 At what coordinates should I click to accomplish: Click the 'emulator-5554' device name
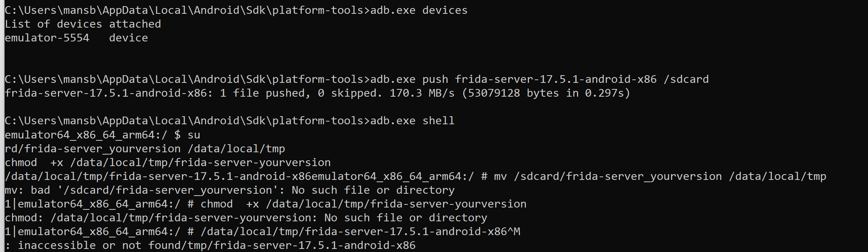[47, 38]
